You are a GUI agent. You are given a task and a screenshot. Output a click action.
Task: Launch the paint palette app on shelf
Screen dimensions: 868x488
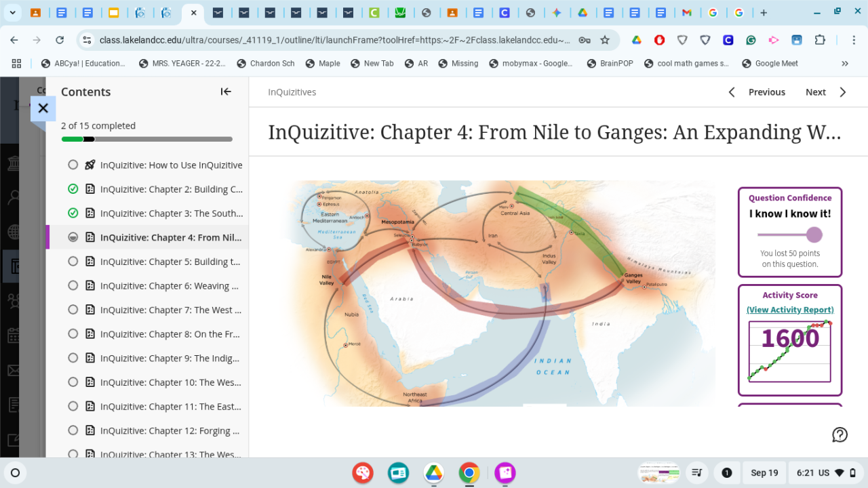pyautogui.click(x=363, y=472)
